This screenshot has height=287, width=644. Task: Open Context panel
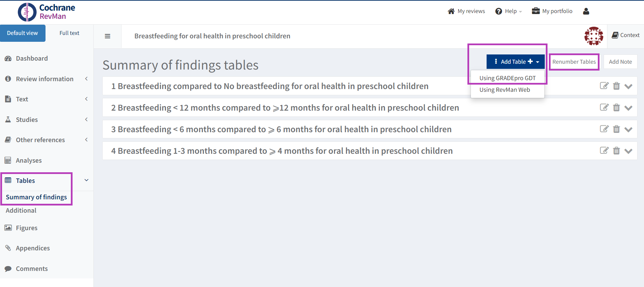[626, 35]
